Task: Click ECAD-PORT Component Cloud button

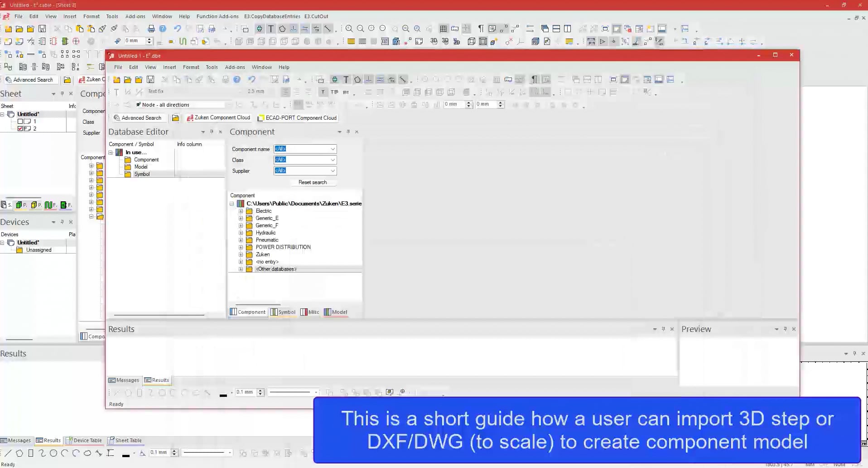Action: pyautogui.click(x=297, y=118)
